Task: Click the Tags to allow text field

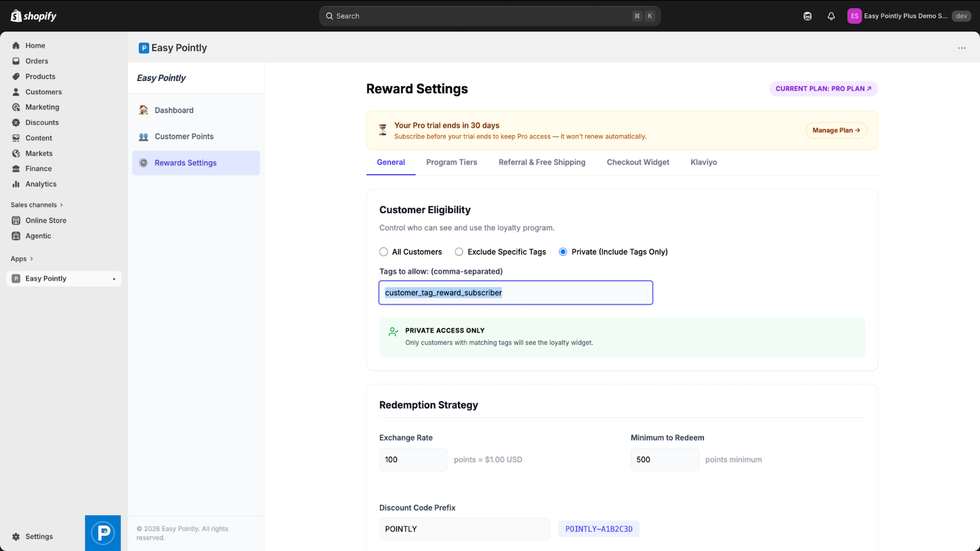Action: [516, 293]
